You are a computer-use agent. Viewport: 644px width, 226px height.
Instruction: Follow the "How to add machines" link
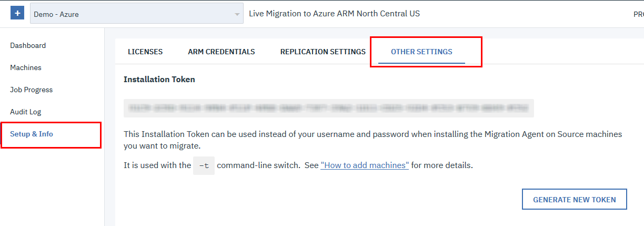(365, 165)
